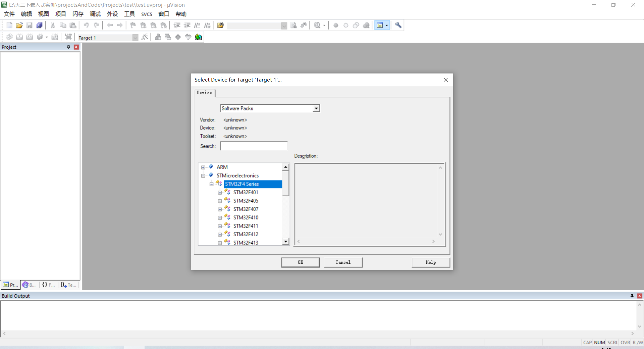Click the Cut scissors icon
This screenshot has width=644, height=349.
(53, 25)
